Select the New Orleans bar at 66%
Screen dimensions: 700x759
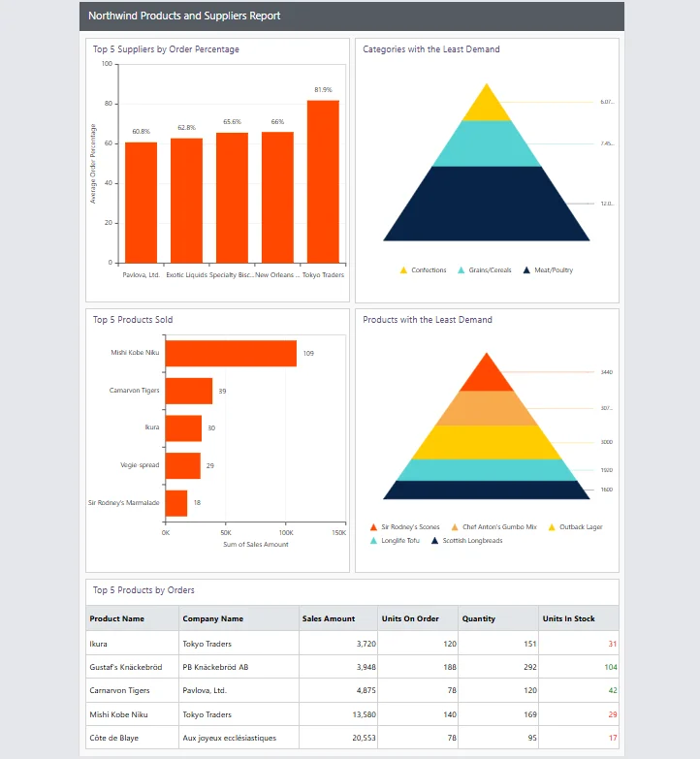[x=277, y=197]
